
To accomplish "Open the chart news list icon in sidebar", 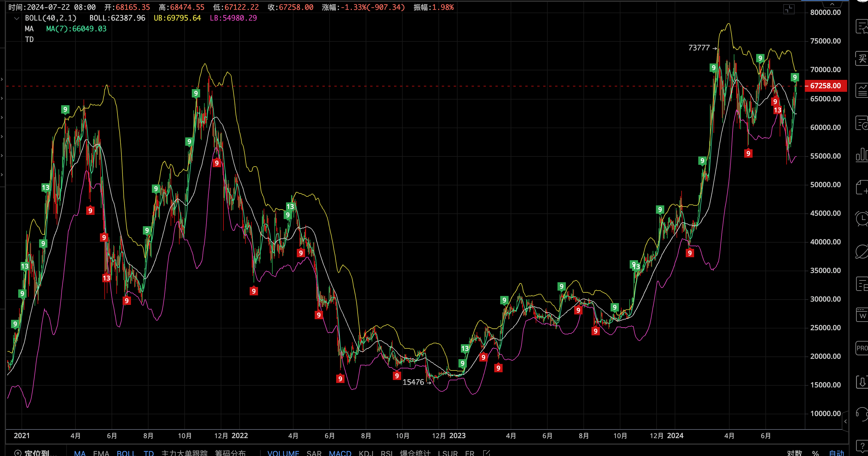I will tap(862, 90).
